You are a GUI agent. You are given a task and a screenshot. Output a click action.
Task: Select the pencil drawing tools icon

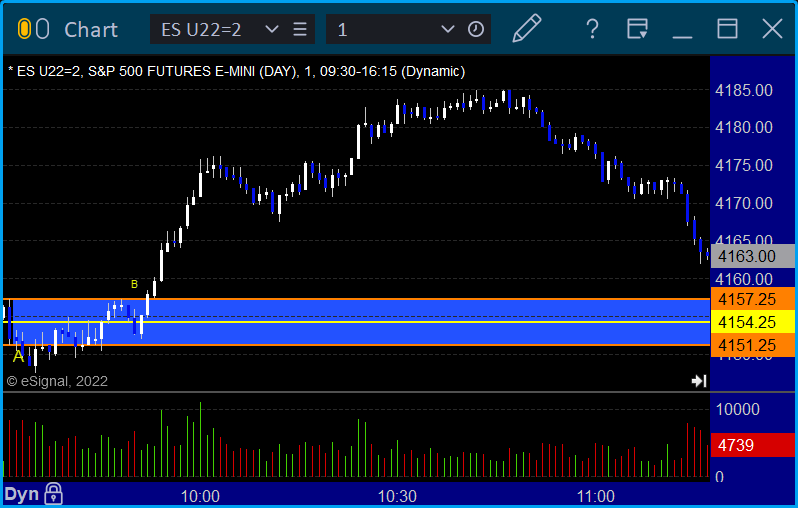point(526,29)
